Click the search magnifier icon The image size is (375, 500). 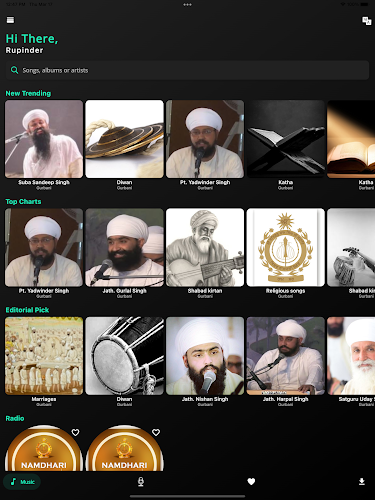[14, 70]
